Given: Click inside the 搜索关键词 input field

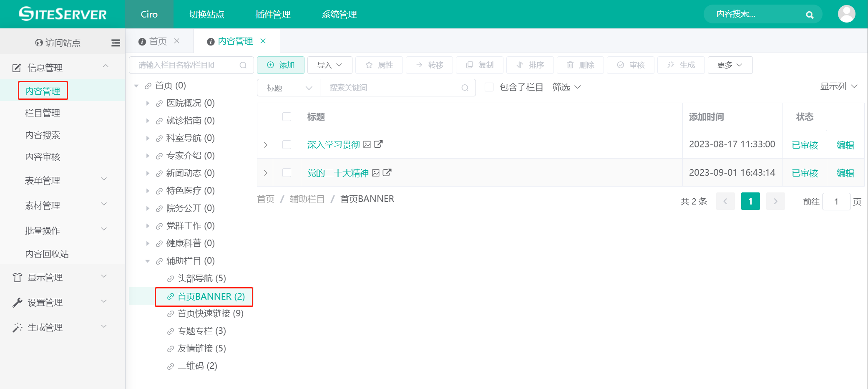Looking at the screenshot, I should click(392, 87).
